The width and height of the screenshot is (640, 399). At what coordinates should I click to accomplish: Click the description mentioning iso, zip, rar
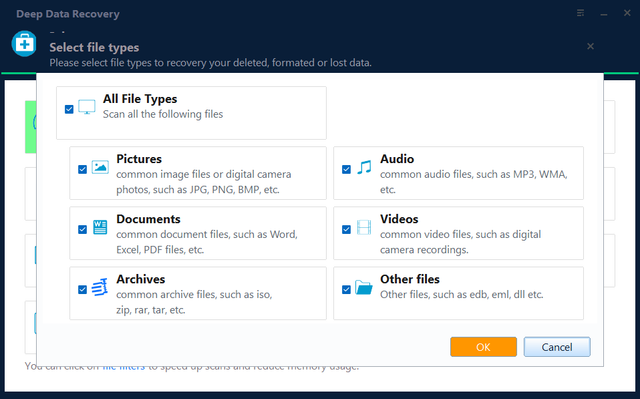194,302
